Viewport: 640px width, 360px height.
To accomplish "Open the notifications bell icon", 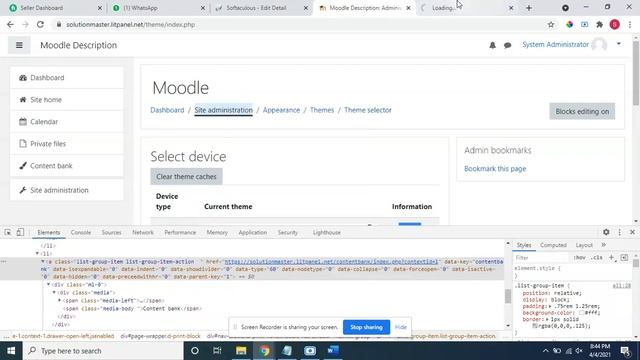I will pyautogui.click(x=492, y=45).
